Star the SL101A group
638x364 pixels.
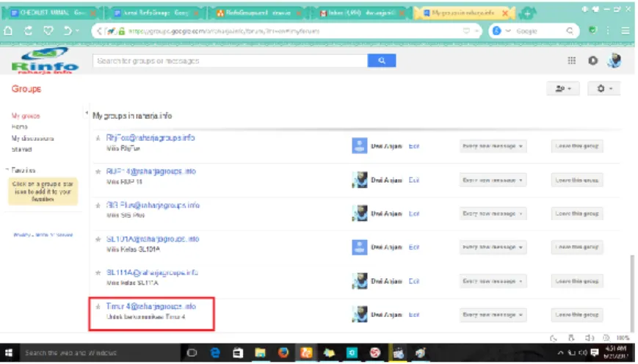pos(98,239)
